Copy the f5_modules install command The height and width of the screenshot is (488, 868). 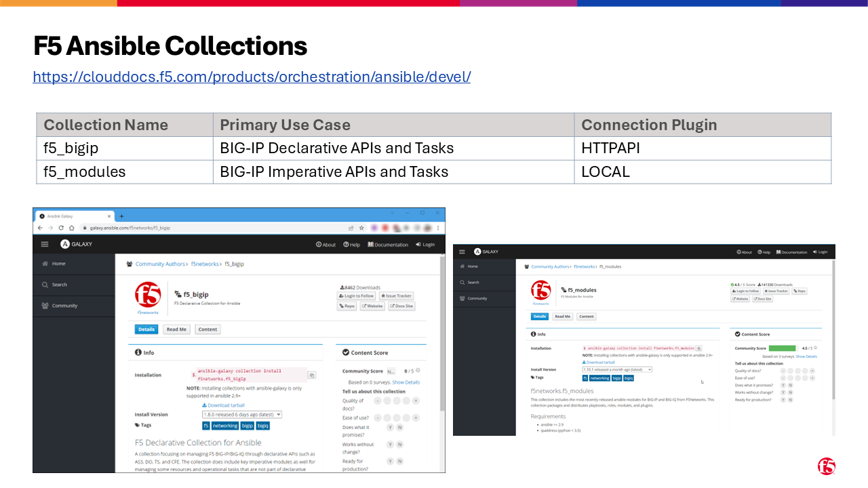(x=698, y=348)
